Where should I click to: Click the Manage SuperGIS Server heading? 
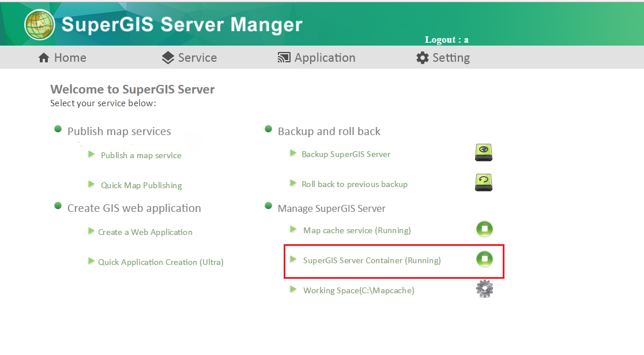coord(332,208)
